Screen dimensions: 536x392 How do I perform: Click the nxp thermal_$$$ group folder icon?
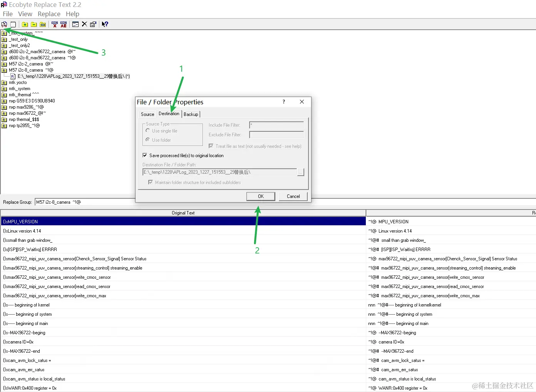click(4, 119)
